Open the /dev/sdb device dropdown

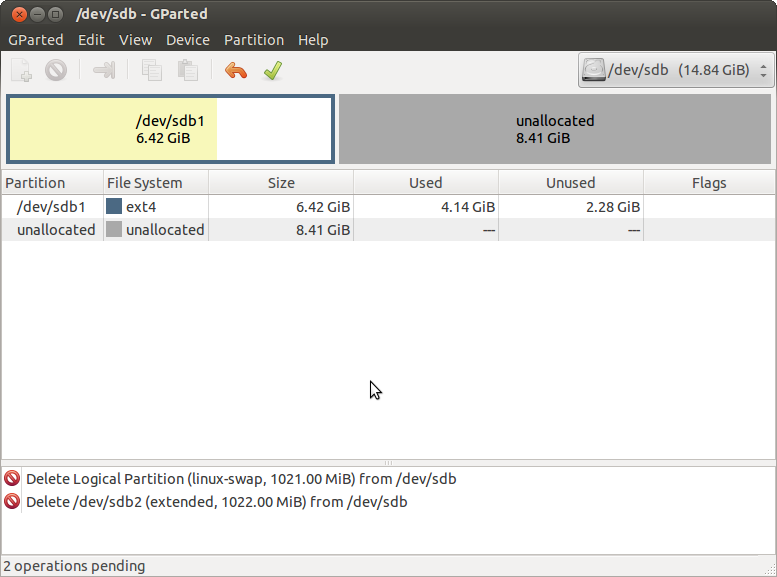[x=676, y=71]
